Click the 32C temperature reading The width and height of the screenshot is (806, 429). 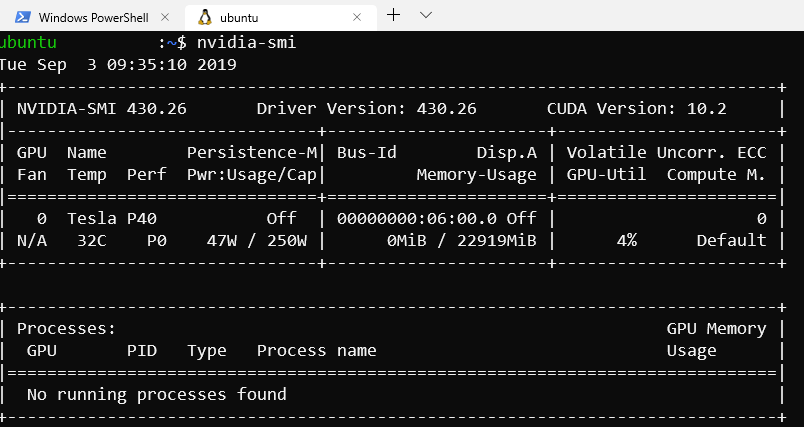(x=91, y=240)
